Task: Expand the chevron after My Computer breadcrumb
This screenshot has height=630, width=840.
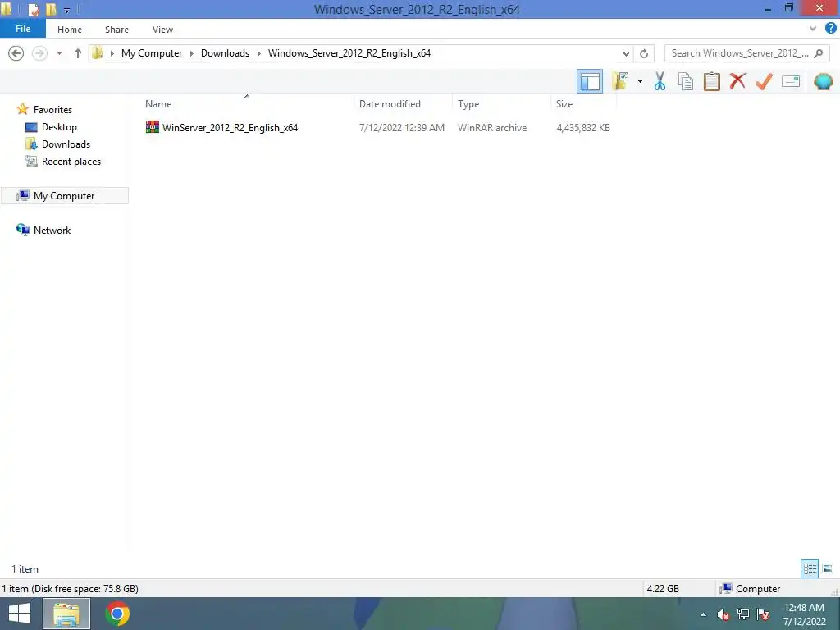Action: pos(192,53)
